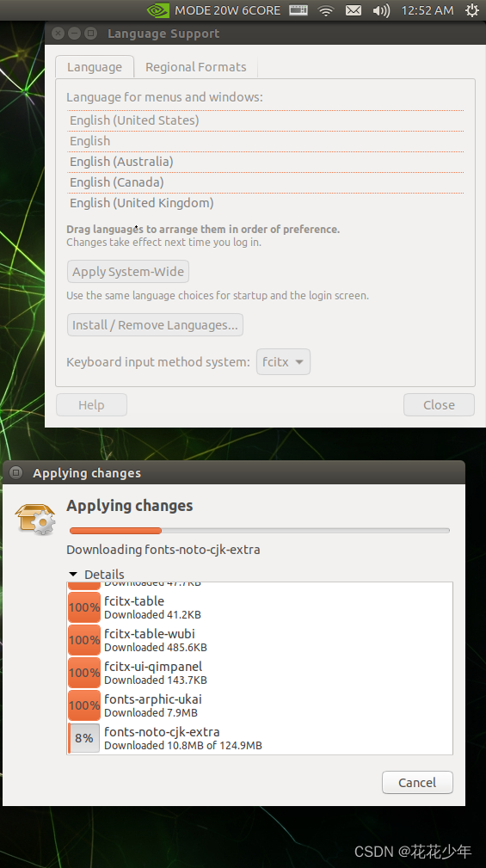Select English (United Kingdom) language entry
This screenshot has height=868, width=486.
coord(265,203)
